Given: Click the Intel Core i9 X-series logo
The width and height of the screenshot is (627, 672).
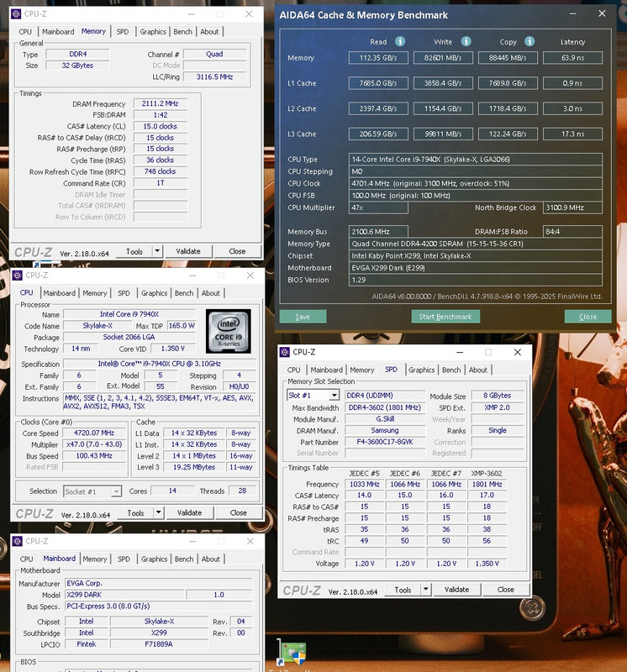Looking at the screenshot, I should tap(228, 331).
